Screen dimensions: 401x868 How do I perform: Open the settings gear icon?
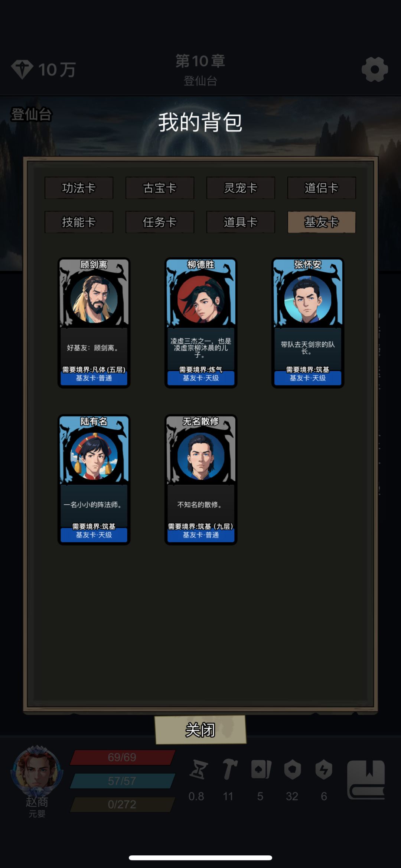(x=375, y=69)
